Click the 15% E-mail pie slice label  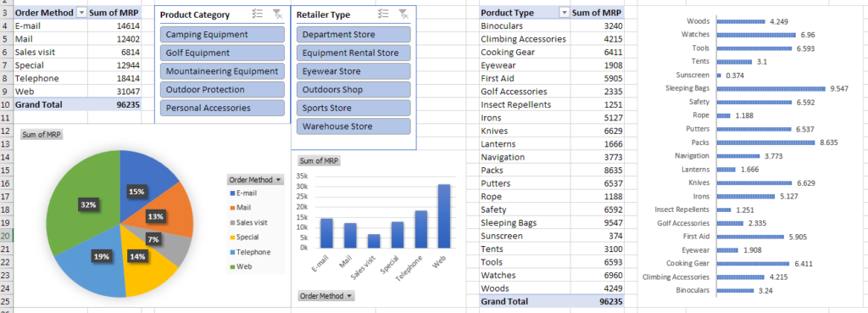(136, 191)
